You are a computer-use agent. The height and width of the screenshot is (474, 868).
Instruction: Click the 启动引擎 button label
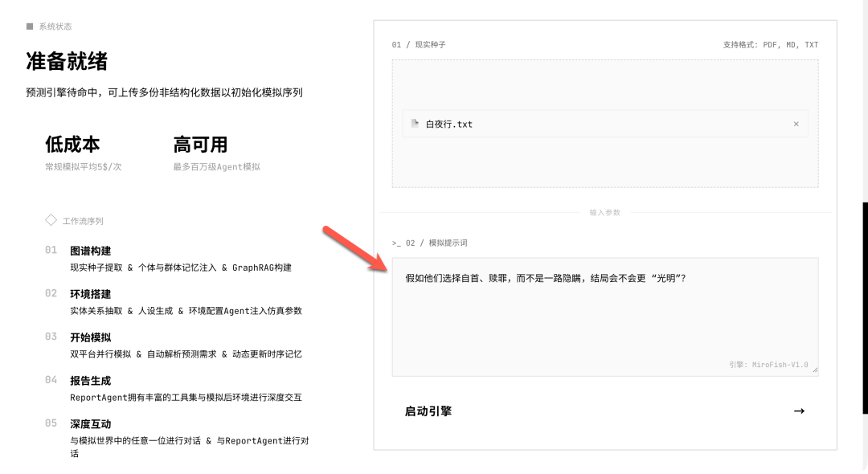point(428,411)
